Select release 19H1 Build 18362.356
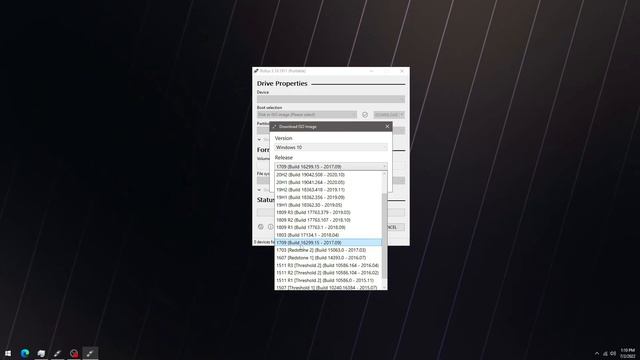Image resolution: width=640 pixels, height=360 pixels. coord(328,197)
